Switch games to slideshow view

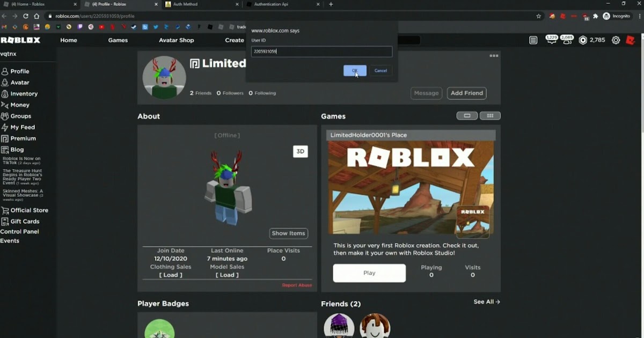[467, 116]
